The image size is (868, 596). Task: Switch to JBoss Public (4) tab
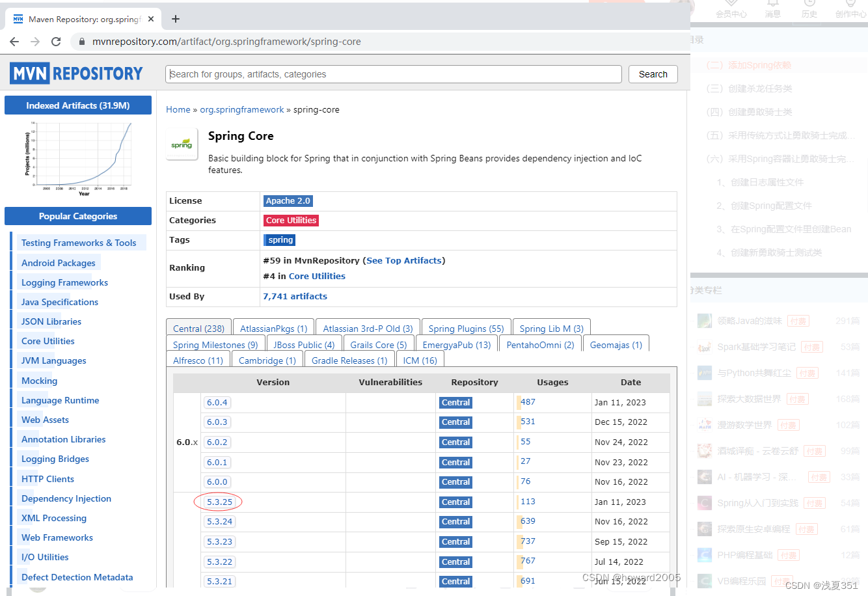click(304, 345)
